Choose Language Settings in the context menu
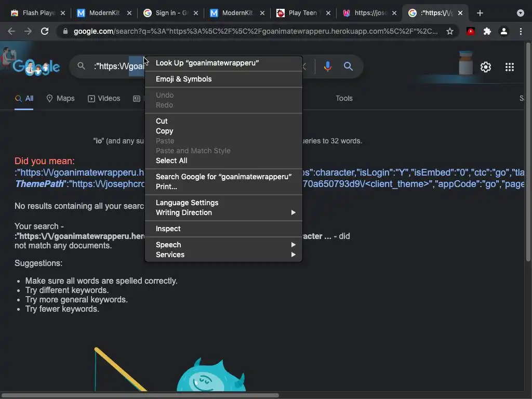Screen dimensions: 532x399 tap(223, 203)
